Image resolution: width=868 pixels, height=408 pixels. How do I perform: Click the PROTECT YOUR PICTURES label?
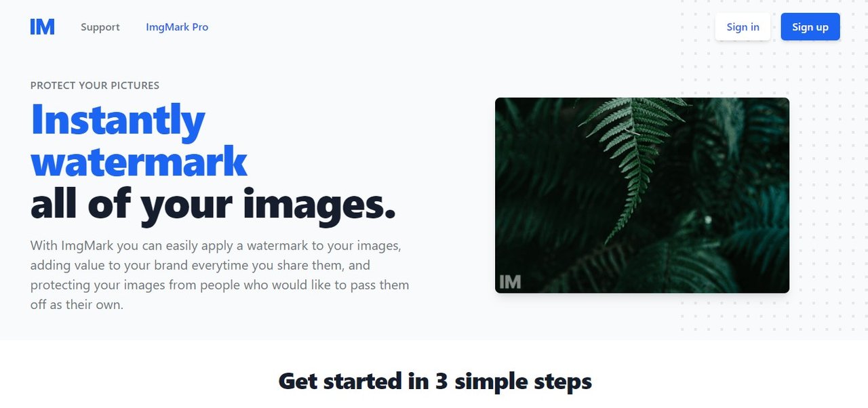[x=95, y=85]
